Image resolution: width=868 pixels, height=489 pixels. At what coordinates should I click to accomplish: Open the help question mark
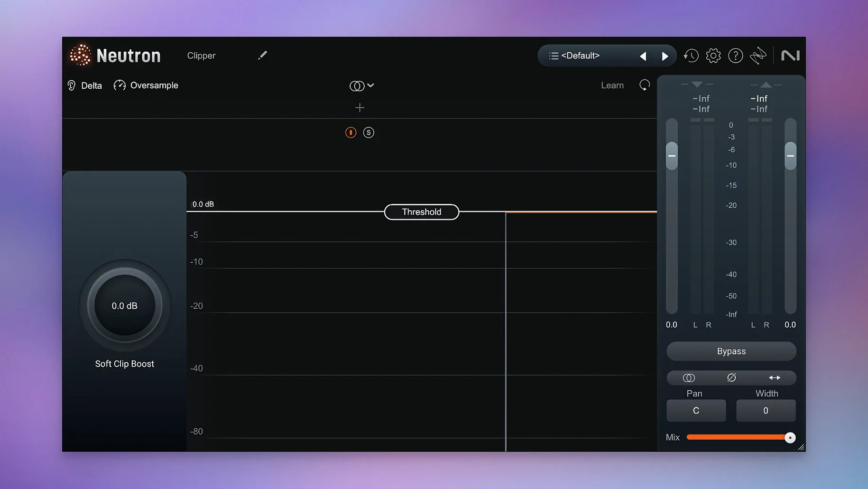pyautogui.click(x=736, y=55)
